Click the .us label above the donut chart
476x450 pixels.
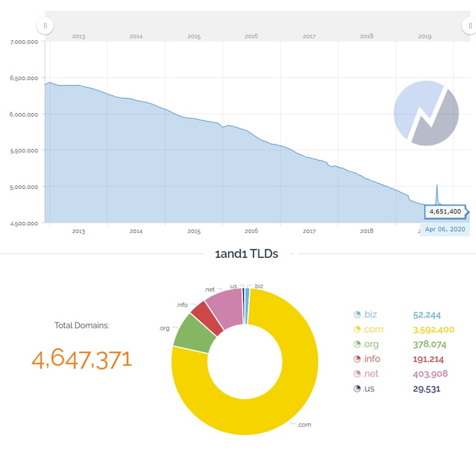click(x=233, y=286)
